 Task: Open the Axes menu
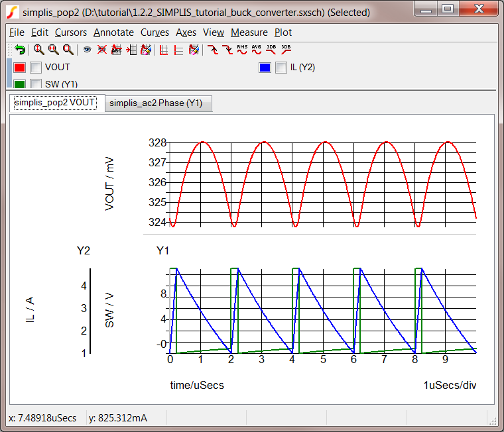(x=186, y=32)
